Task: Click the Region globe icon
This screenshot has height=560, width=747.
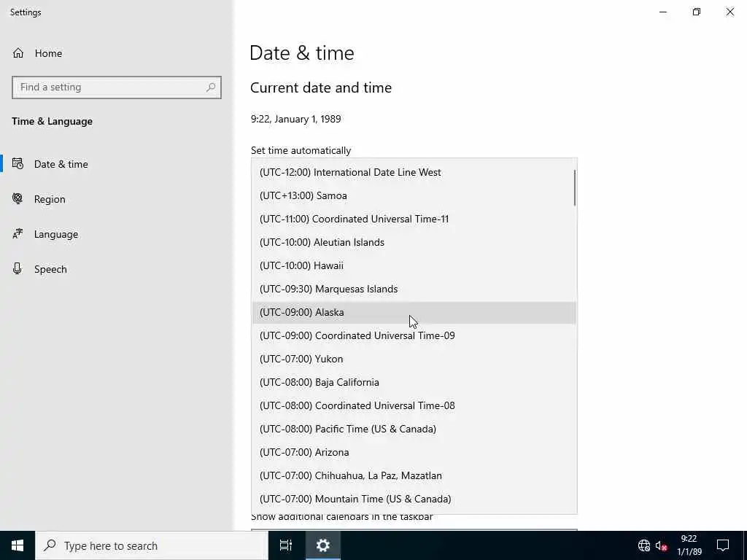Action: tap(18, 198)
